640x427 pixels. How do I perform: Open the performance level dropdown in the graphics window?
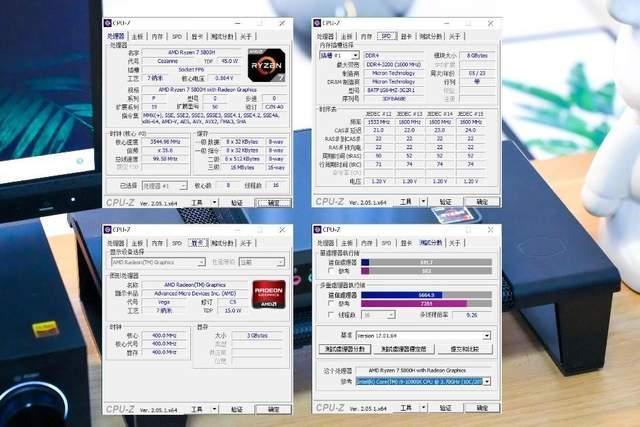pos(262,262)
